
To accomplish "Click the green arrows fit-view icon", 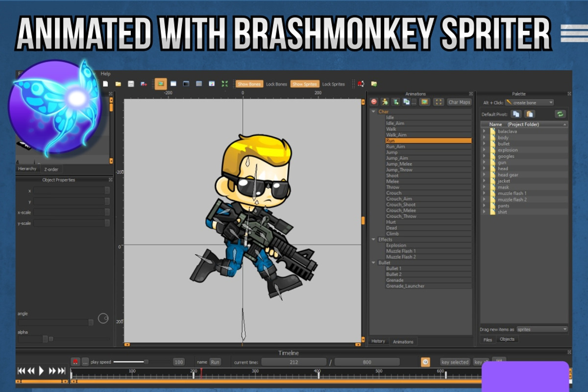I will pyautogui.click(x=224, y=84).
